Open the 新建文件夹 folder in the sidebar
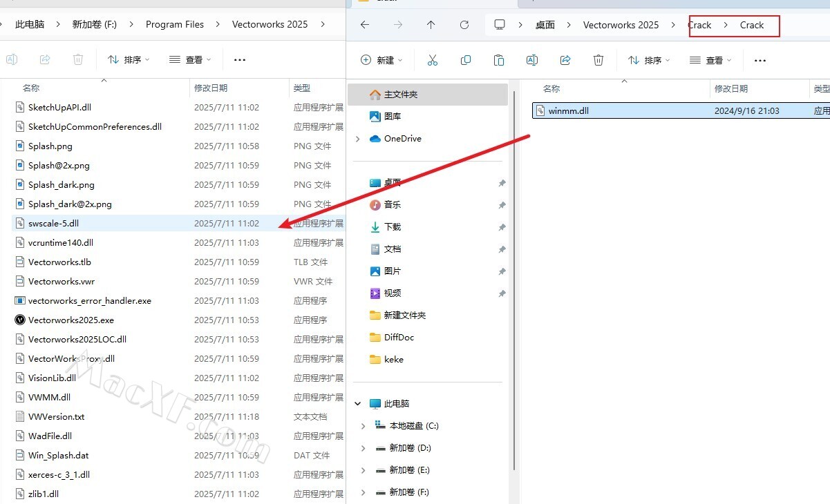 click(397, 316)
